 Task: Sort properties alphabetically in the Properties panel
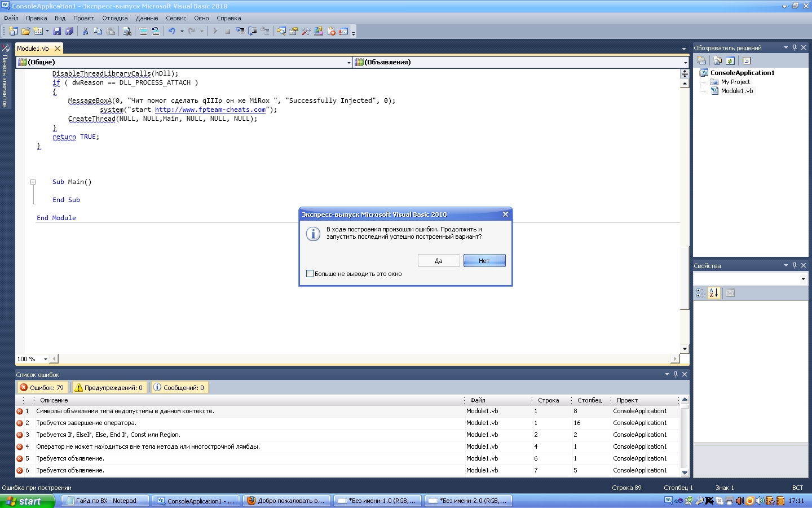714,293
